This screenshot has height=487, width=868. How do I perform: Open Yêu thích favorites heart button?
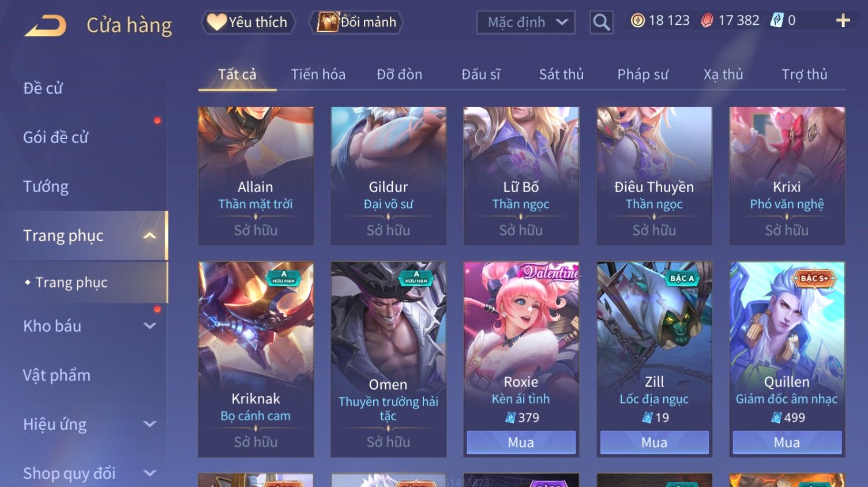point(248,23)
